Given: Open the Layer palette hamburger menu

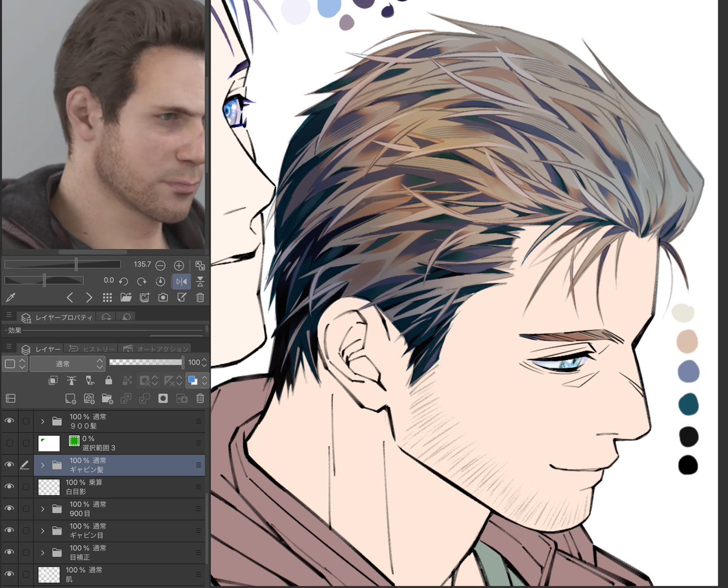Looking at the screenshot, I should coord(9,347).
